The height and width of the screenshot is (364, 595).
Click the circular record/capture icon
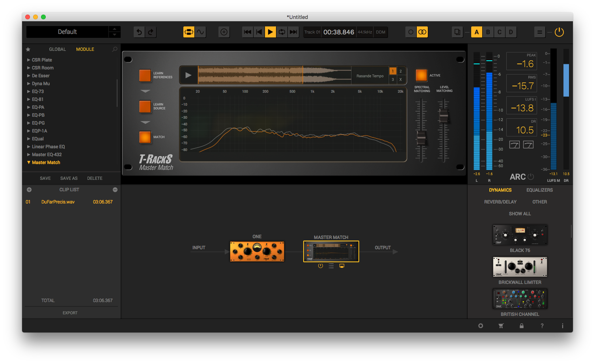click(224, 32)
